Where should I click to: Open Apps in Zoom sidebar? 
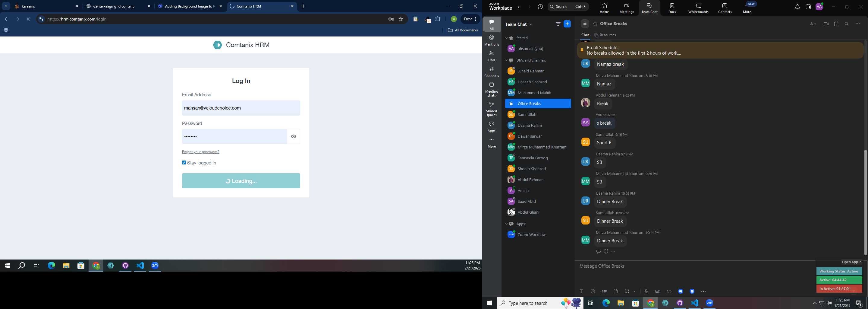(492, 127)
